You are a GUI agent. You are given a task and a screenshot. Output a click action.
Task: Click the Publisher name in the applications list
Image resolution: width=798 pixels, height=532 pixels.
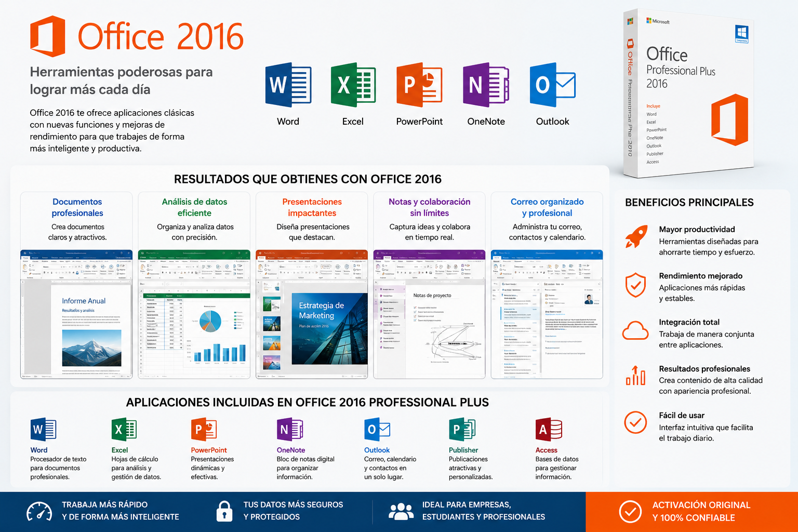pos(463,450)
